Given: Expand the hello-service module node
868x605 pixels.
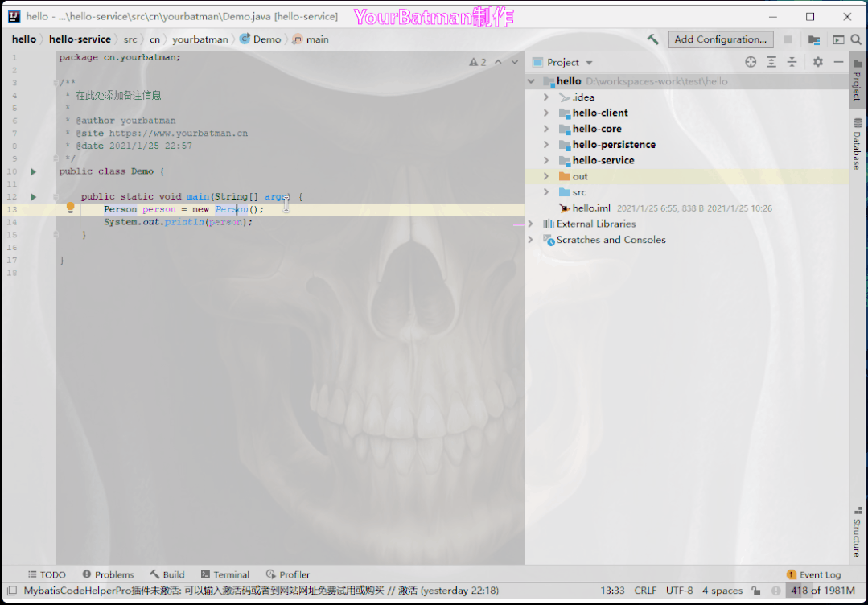Looking at the screenshot, I should point(546,160).
